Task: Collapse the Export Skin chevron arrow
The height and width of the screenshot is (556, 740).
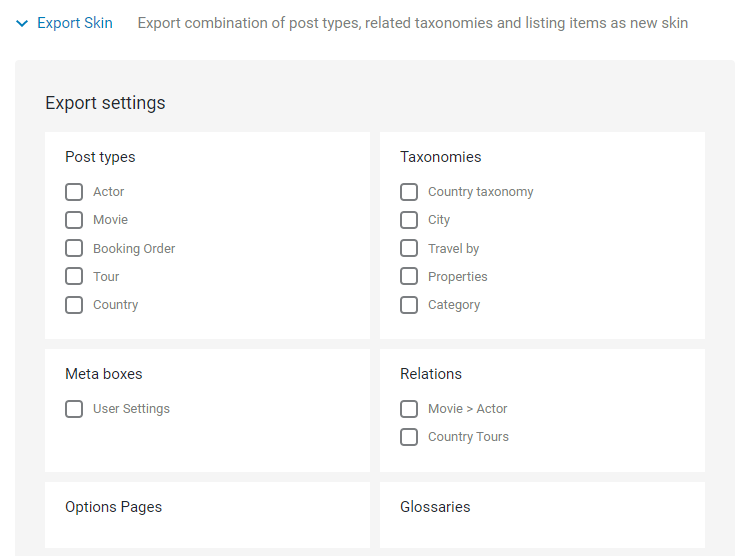Action: (22, 23)
